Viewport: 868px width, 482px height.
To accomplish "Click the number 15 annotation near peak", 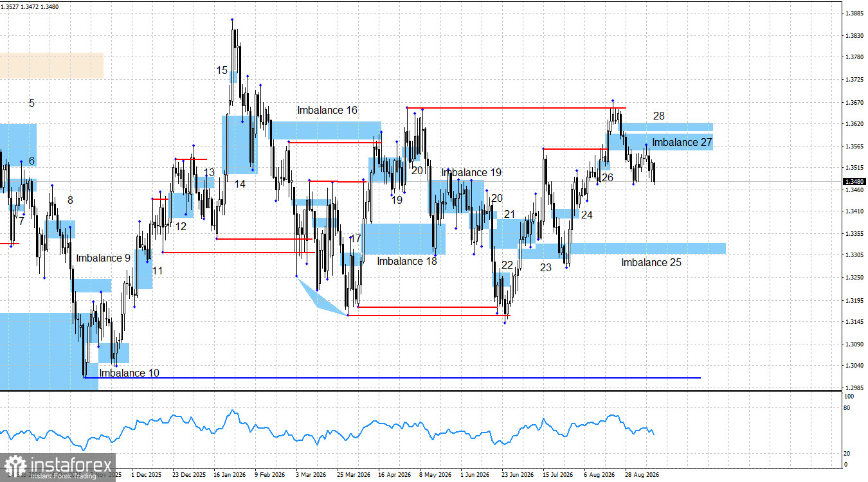I will (x=222, y=71).
